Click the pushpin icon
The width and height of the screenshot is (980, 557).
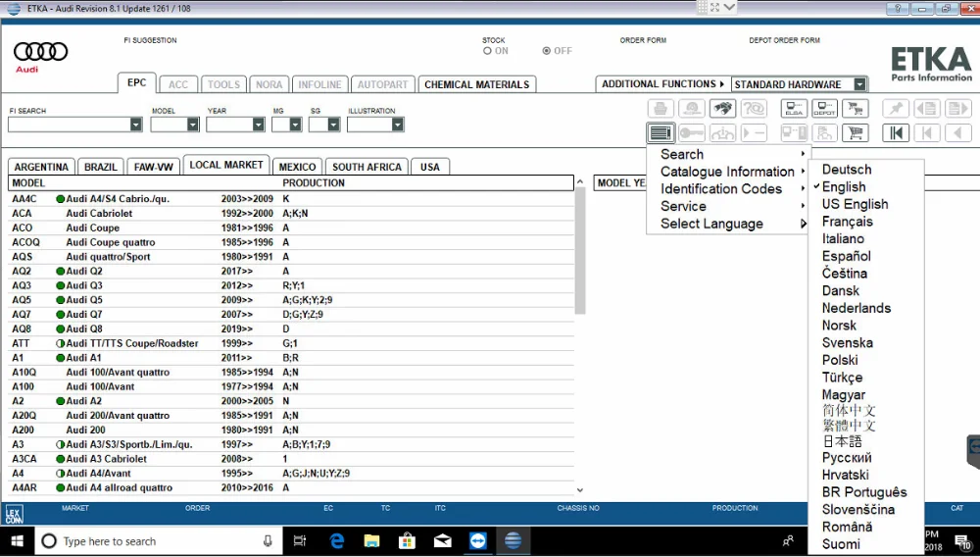(x=896, y=109)
